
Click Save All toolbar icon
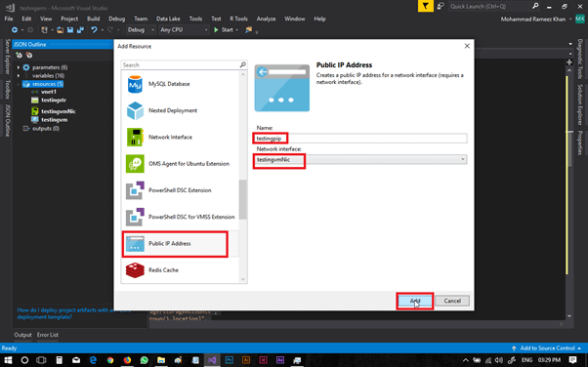[80, 29]
